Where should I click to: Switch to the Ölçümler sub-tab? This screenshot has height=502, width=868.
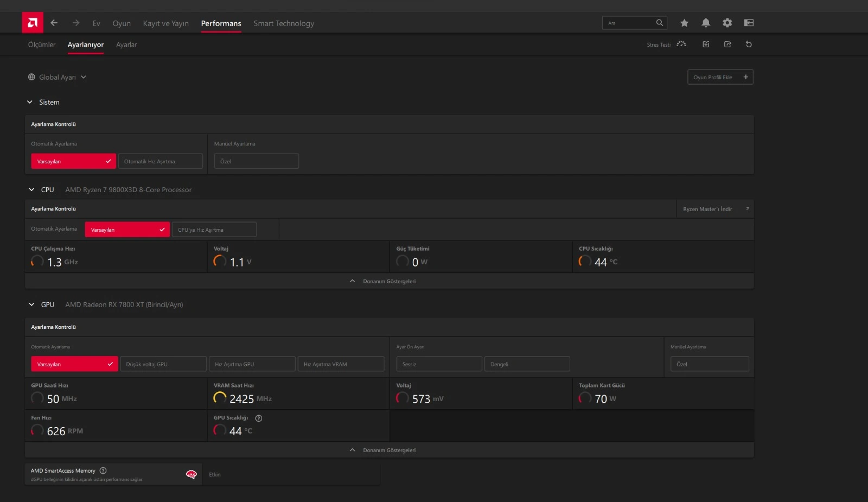coord(42,45)
